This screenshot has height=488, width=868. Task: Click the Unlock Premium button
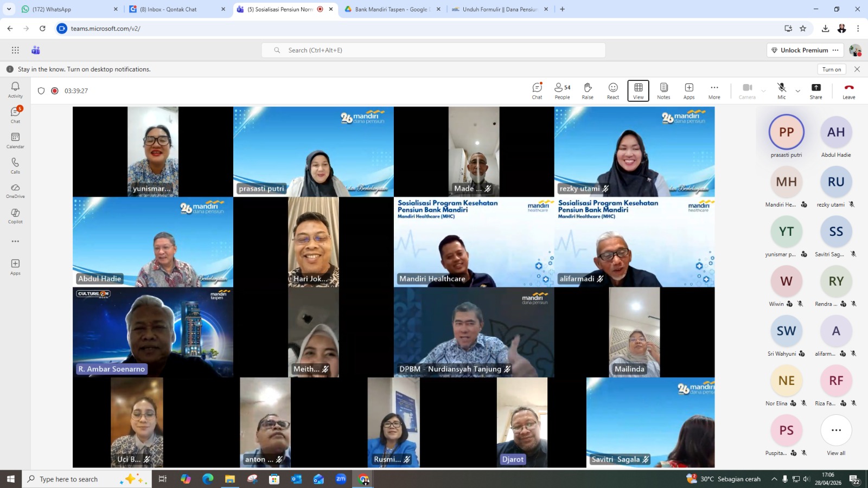tap(805, 50)
